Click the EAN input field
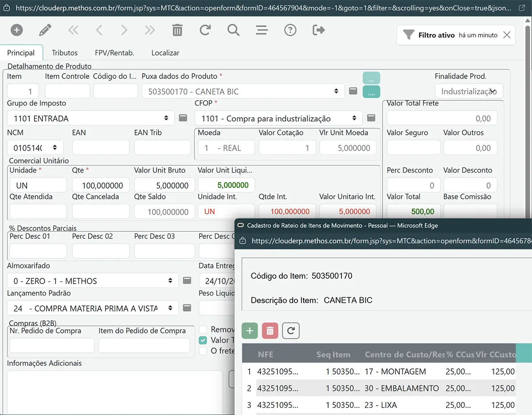Image resolution: width=532 pixels, height=415 pixels. (x=101, y=147)
